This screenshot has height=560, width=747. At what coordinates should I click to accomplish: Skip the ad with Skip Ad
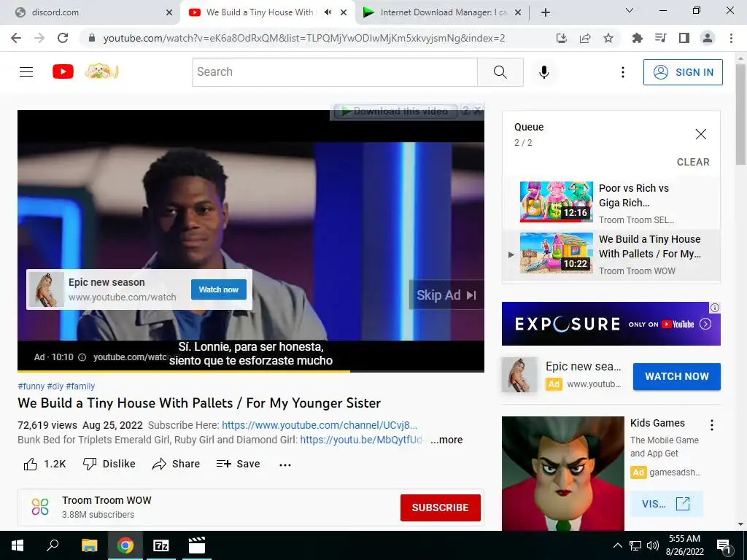click(446, 295)
